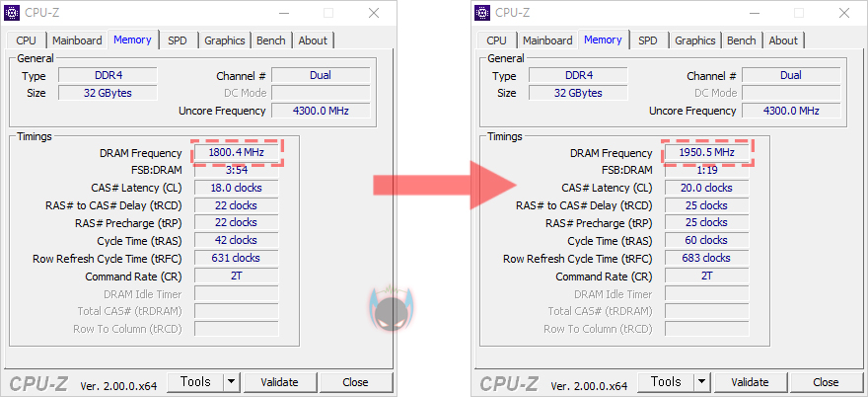
Task: Click Close button in right window
Action: [826, 382]
